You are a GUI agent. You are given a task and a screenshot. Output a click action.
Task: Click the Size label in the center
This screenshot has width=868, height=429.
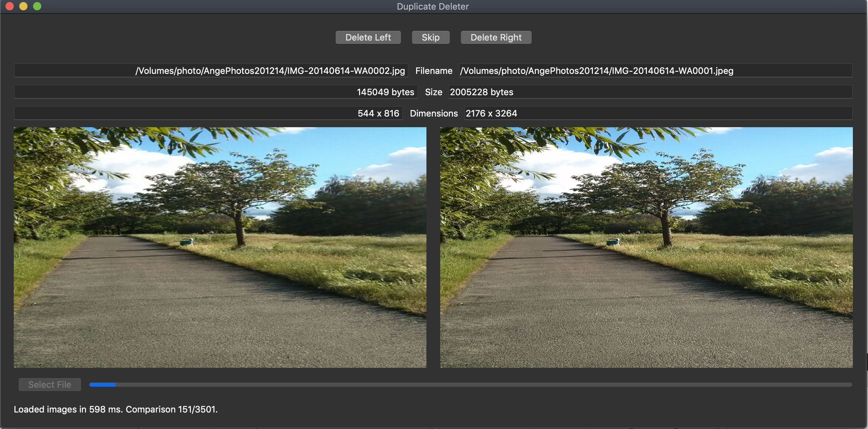(x=433, y=92)
